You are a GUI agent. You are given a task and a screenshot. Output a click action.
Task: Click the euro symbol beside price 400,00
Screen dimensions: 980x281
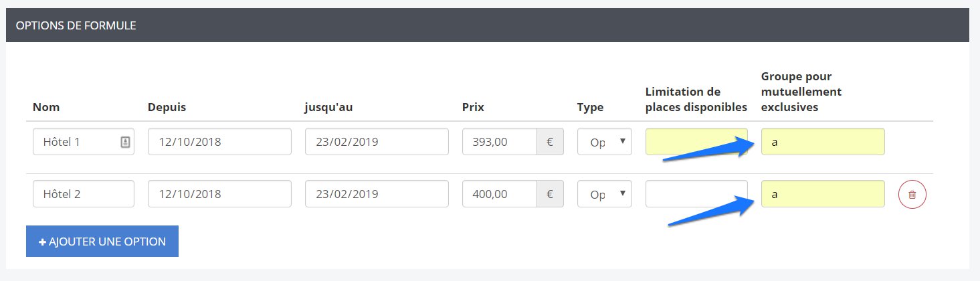550,194
